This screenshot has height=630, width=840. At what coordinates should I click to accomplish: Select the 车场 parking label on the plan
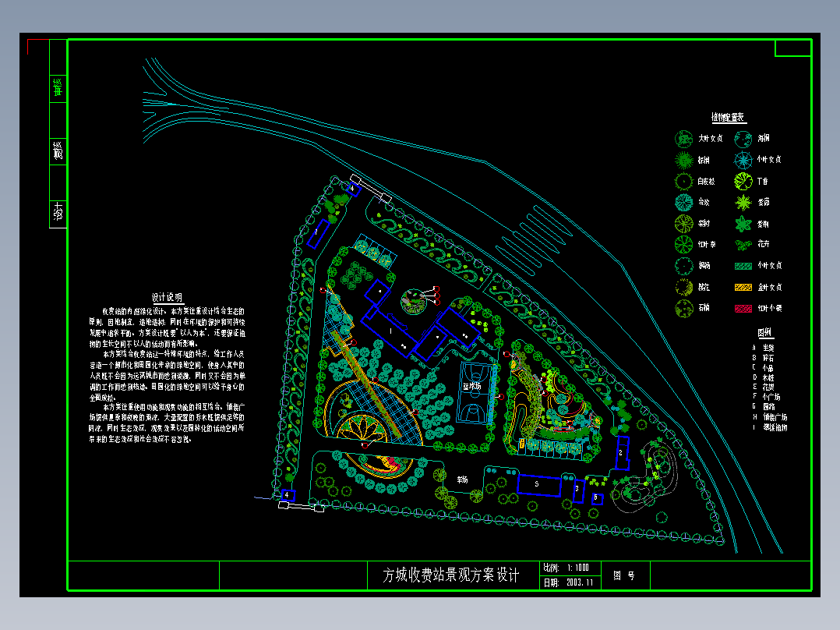click(462, 480)
